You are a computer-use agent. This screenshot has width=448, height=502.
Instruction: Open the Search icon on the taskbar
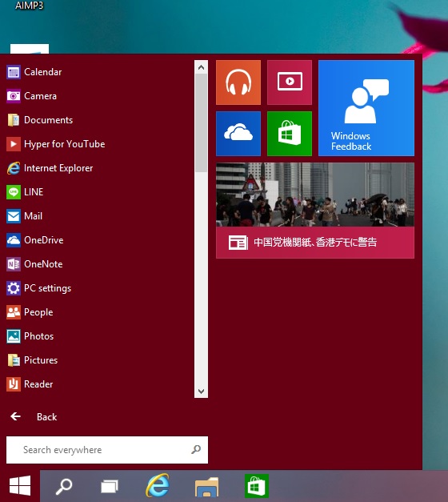(64, 486)
